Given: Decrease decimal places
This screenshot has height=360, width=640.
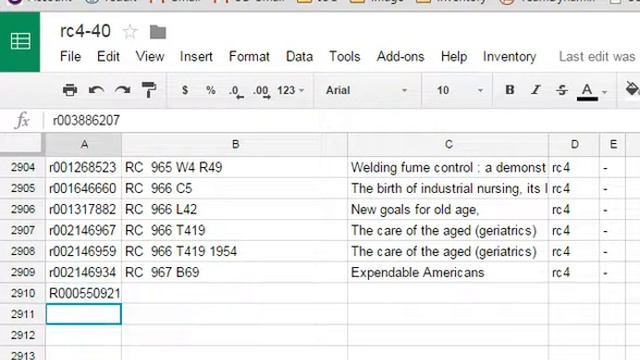Looking at the screenshot, I should [236, 91].
